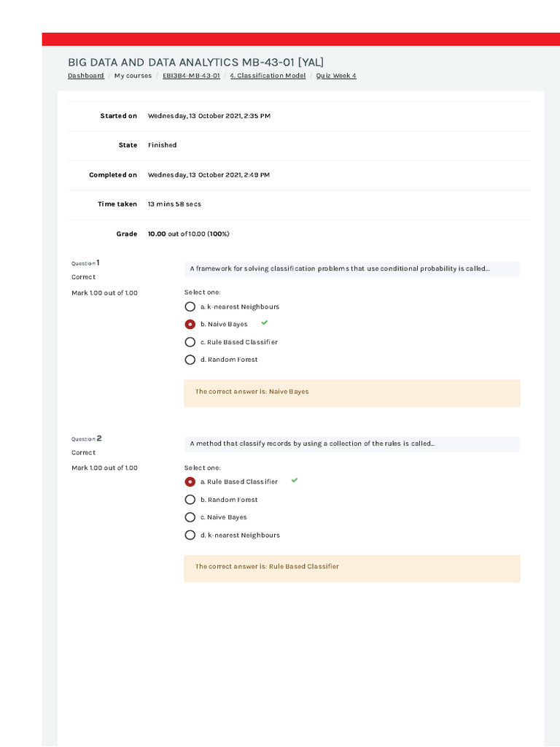This screenshot has height=747, width=560.
Task: Choose Random Forest in Question 2
Action: click(x=190, y=500)
